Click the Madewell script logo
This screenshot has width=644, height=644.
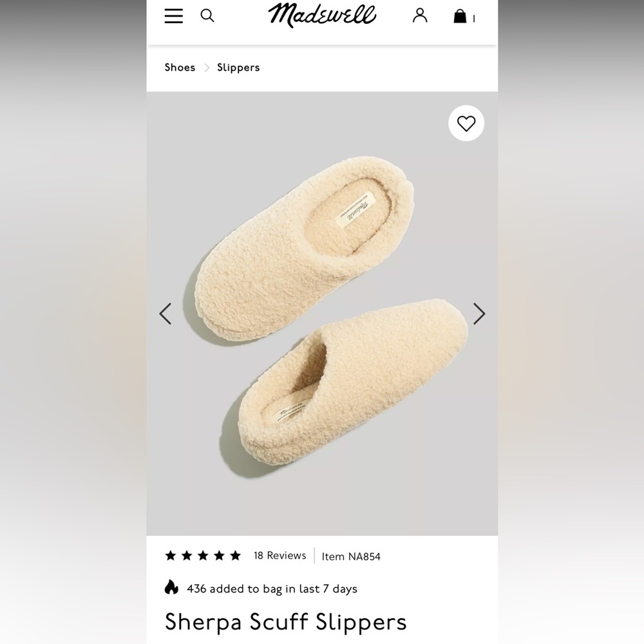coord(321,16)
